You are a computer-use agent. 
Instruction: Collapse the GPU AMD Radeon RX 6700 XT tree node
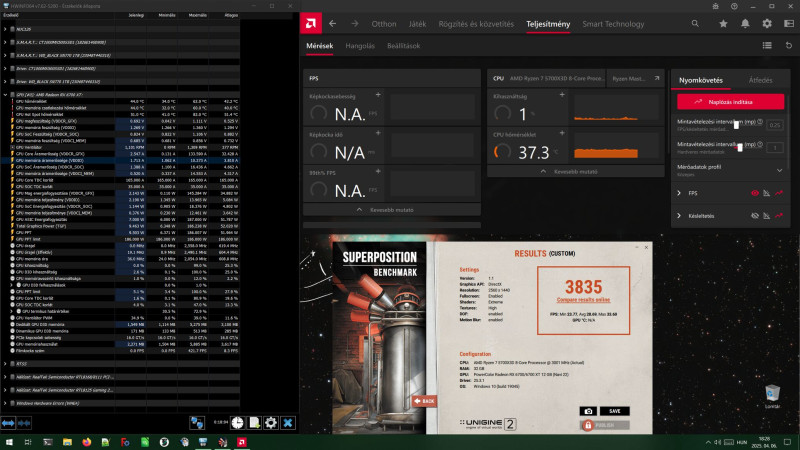5,94
